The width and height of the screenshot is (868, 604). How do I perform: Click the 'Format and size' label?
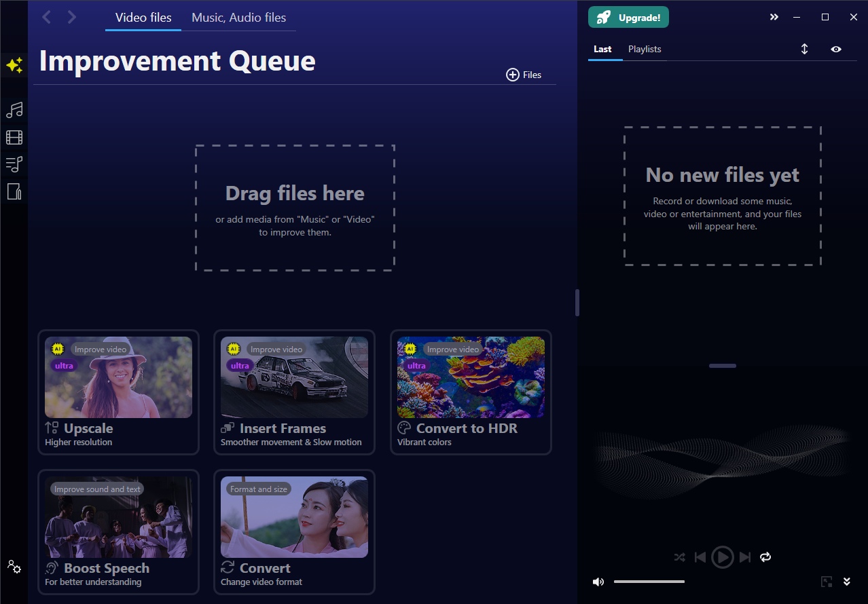coord(259,489)
